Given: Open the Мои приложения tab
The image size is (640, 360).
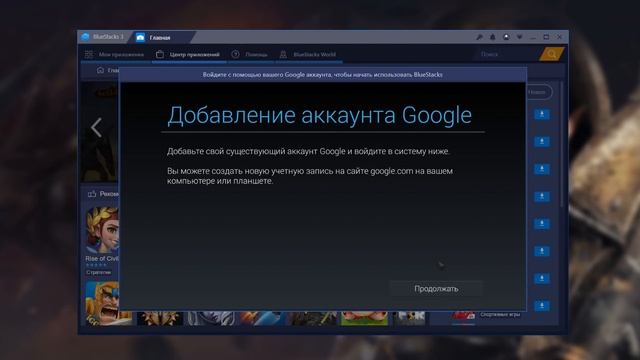Looking at the screenshot, I should pyautogui.click(x=115, y=54).
